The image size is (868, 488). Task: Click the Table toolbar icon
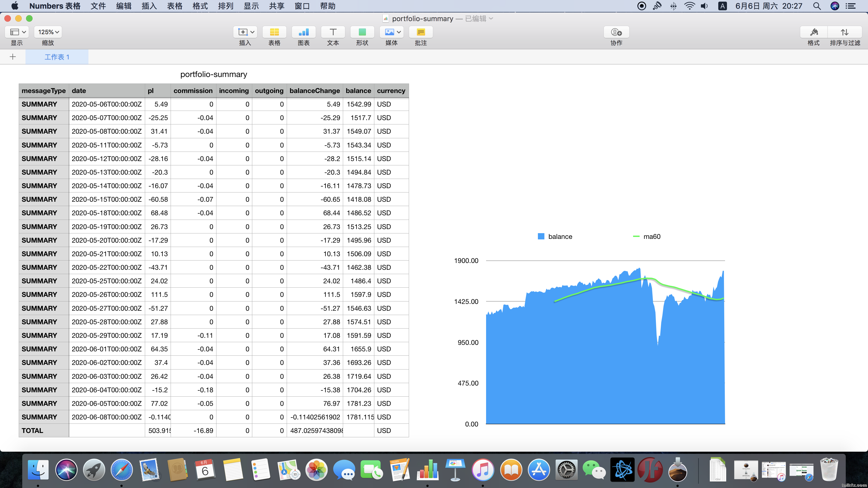pos(274,32)
